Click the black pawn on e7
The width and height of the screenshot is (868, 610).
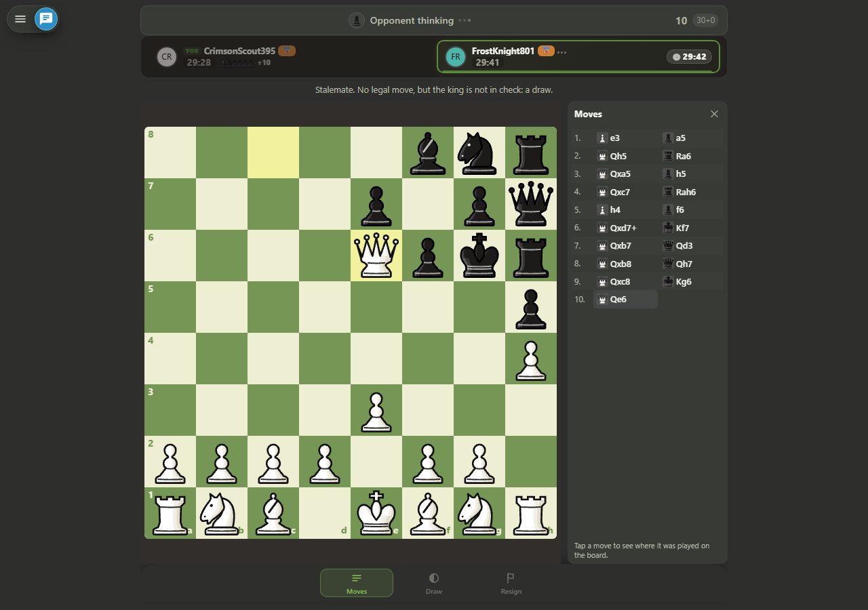pos(376,204)
